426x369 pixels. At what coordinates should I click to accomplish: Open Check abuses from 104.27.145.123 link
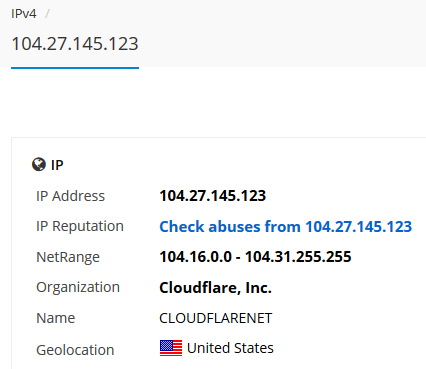pyautogui.click(x=286, y=227)
